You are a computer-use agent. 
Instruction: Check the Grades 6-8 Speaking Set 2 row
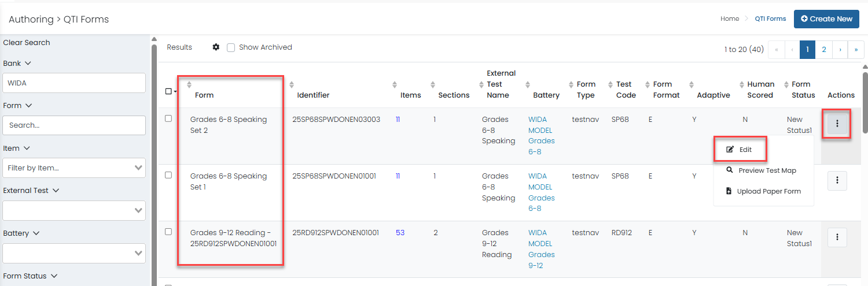[168, 118]
